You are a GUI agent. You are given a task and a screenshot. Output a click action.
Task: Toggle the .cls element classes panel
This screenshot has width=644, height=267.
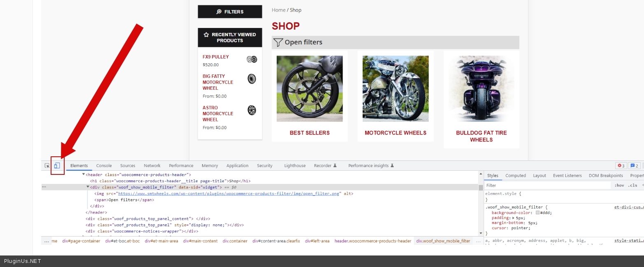(632, 185)
